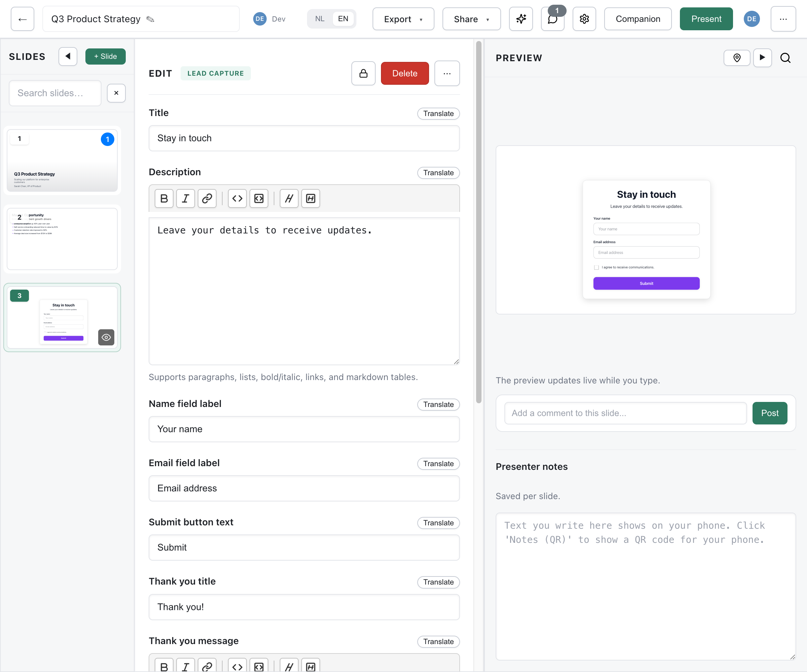Click the Email field label input
Image resolution: width=807 pixels, height=672 pixels.
coord(304,488)
